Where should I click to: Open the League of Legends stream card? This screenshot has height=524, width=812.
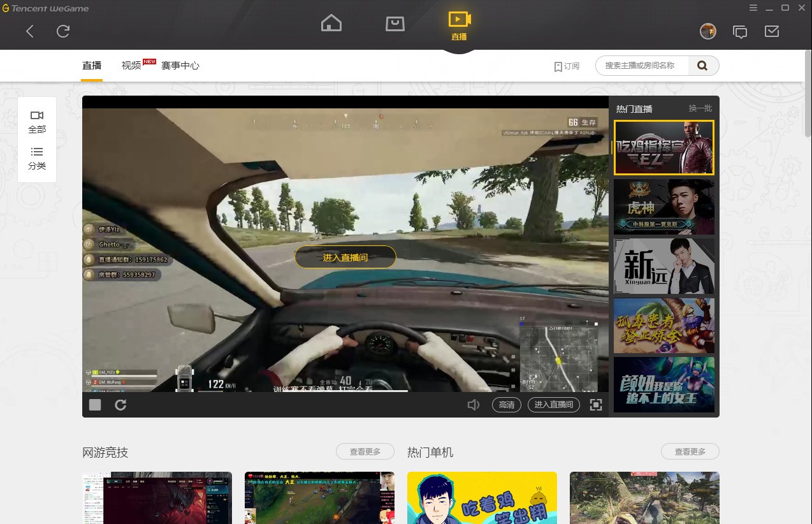click(x=319, y=498)
